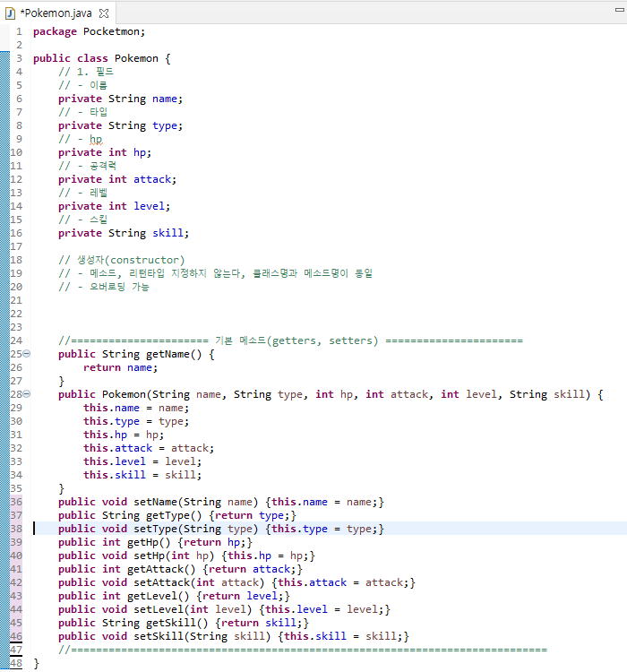Click the Pokemon constructor signature line
Screen dimensions: 627x672
(331, 394)
